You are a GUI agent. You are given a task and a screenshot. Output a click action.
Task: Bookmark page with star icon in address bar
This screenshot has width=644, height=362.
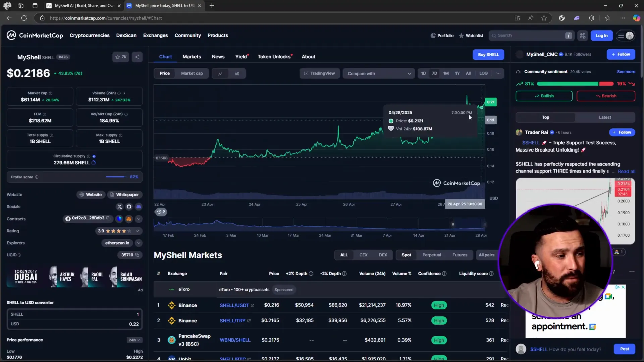pos(544,18)
